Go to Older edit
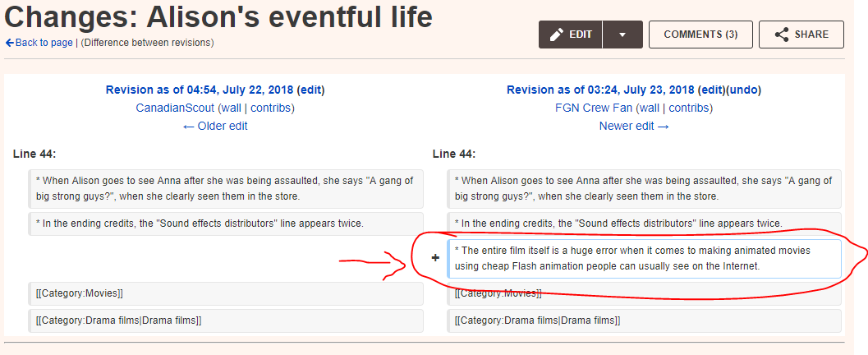The height and width of the screenshot is (355, 868). coord(215,126)
